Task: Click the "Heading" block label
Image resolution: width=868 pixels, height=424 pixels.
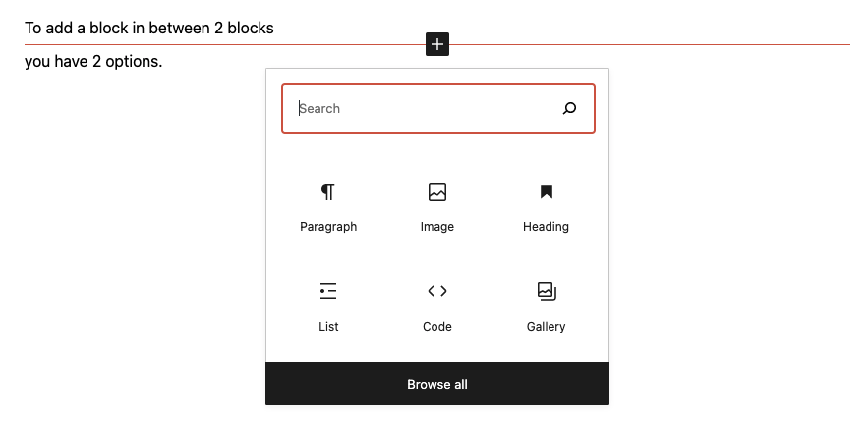Action: coord(546,227)
